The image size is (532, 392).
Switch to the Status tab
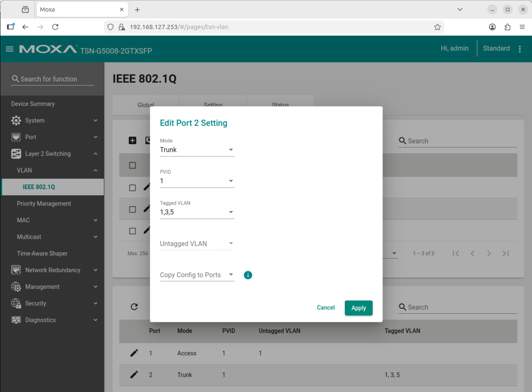pos(280,105)
